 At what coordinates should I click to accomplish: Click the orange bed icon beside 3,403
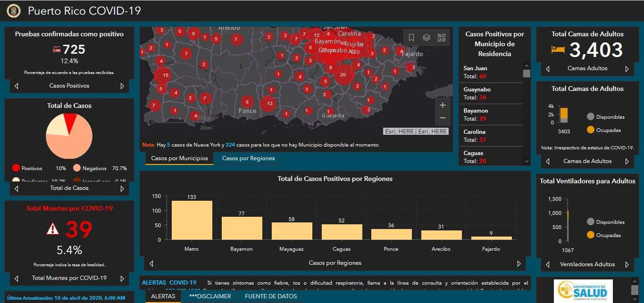tap(558, 49)
